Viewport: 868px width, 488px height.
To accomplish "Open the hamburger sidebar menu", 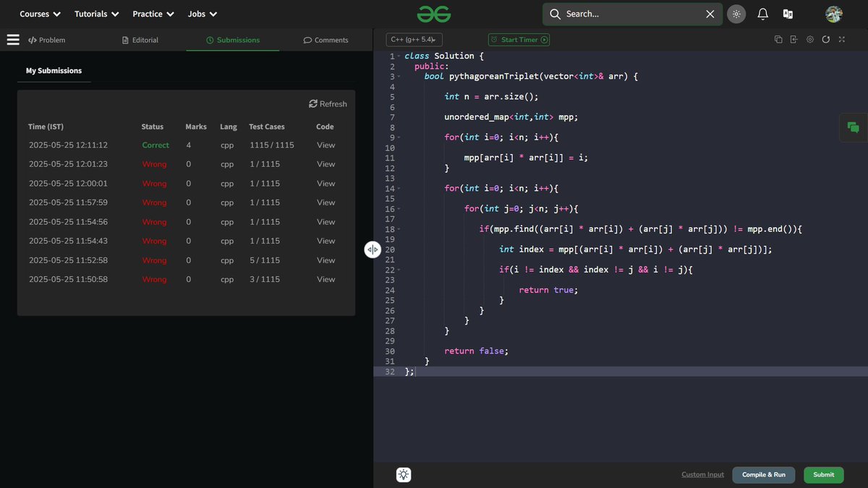I will (13, 40).
